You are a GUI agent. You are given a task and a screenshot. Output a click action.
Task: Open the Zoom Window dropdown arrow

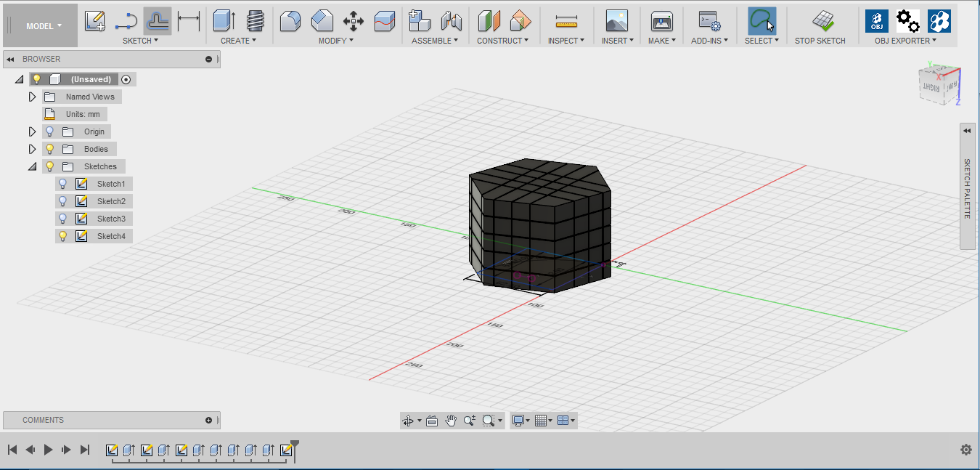(499, 421)
